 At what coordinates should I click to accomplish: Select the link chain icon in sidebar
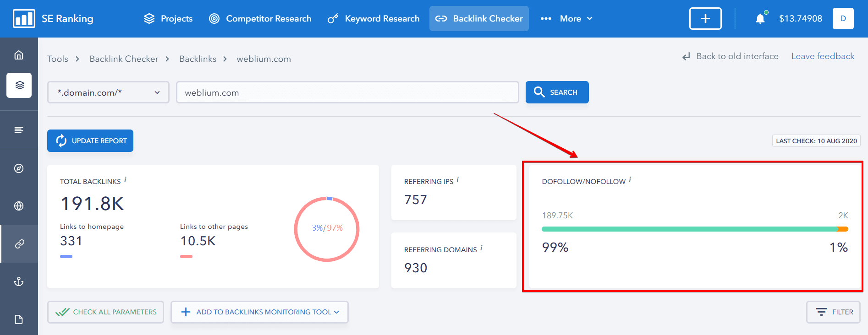click(x=19, y=244)
